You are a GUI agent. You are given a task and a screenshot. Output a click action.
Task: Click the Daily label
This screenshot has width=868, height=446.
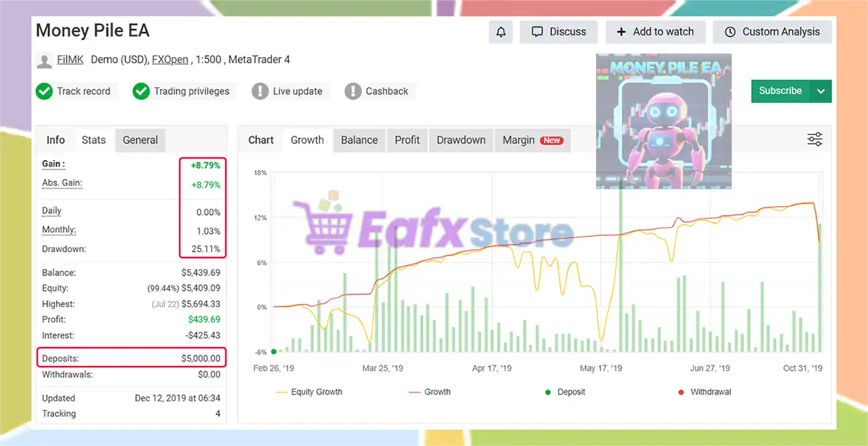52,211
